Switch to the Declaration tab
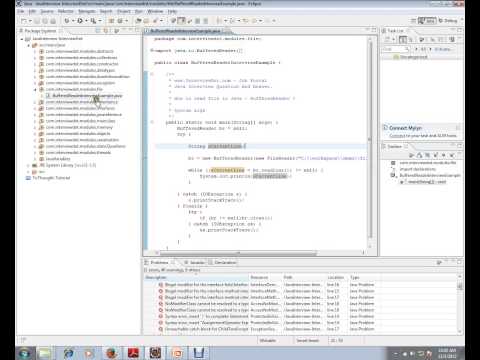The height and width of the screenshot is (360, 480). [222, 263]
